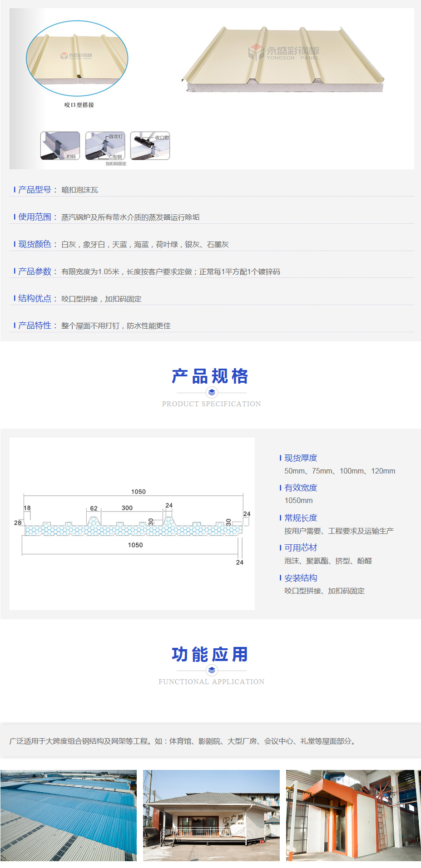
Task: Click the 功能应用 section heading
Action: [x=210, y=654]
